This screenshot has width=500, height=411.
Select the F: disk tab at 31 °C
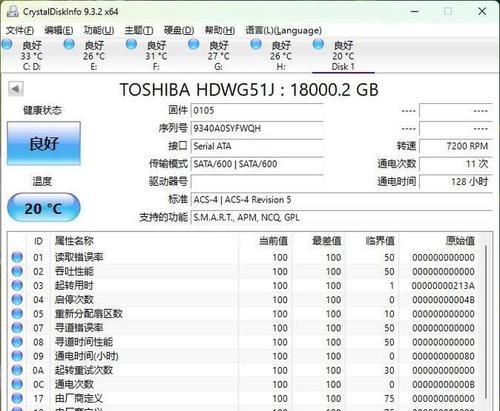156,56
